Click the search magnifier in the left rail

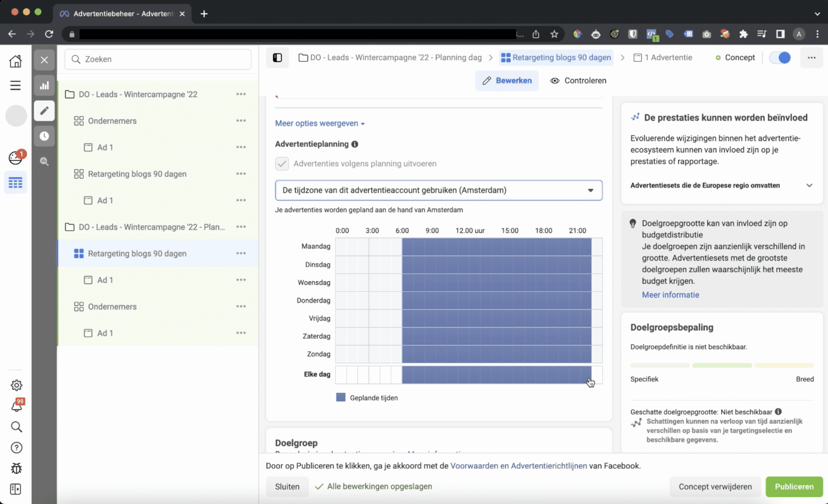point(16,427)
